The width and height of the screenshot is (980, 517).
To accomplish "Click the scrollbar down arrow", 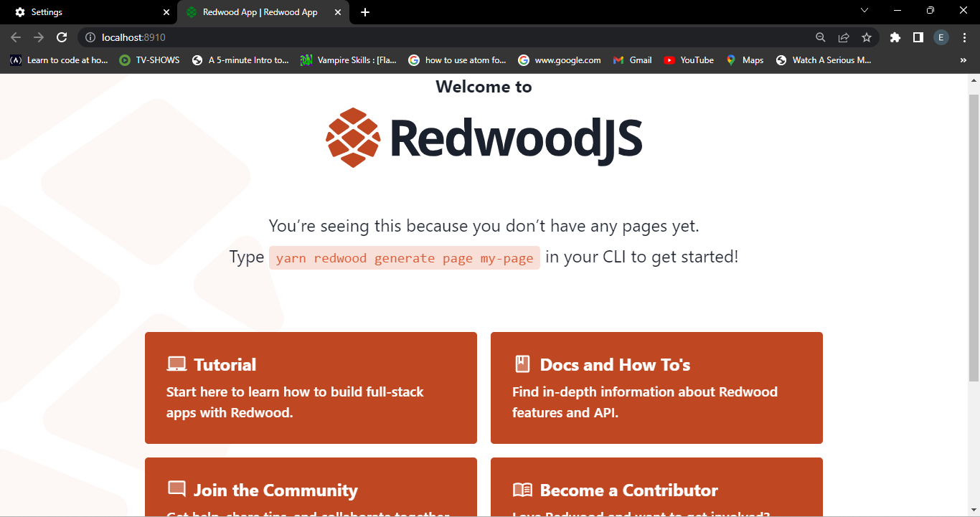I will coord(974,509).
